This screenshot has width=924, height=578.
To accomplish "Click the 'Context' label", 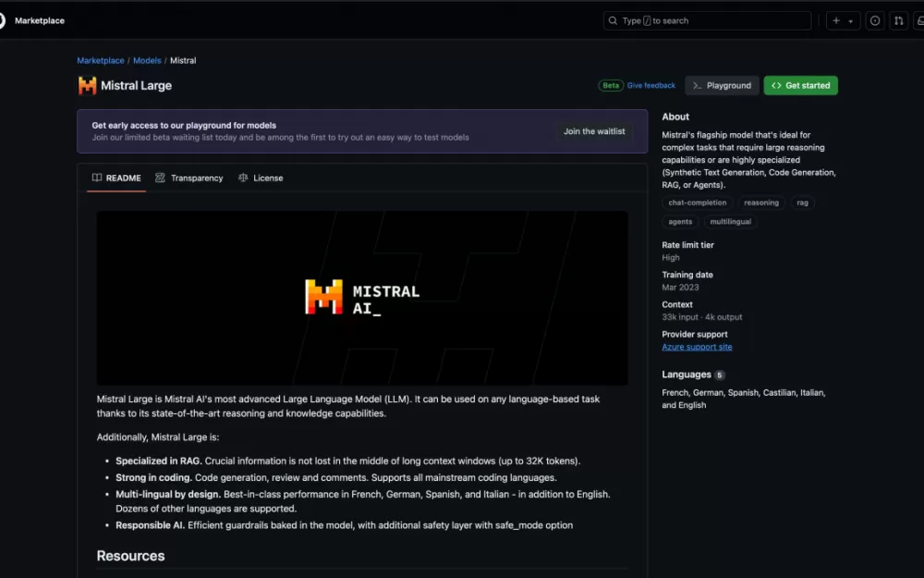I will pyautogui.click(x=677, y=305).
